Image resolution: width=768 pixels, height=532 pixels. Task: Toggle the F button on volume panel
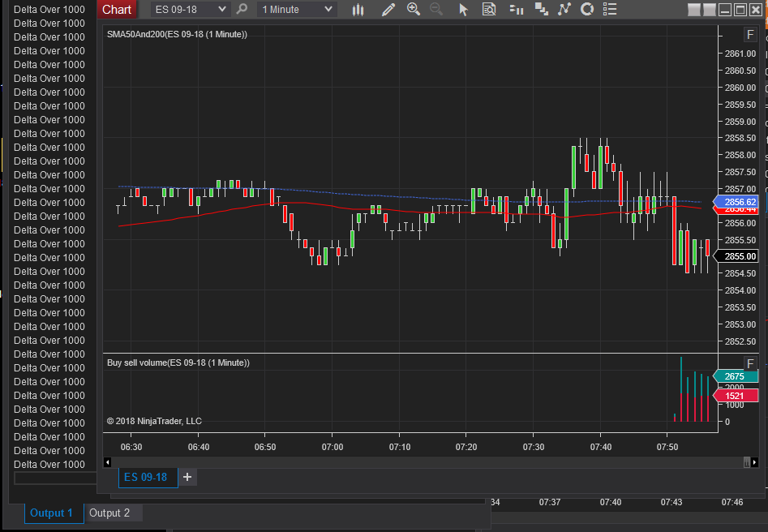pyautogui.click(x=750, y=363)
